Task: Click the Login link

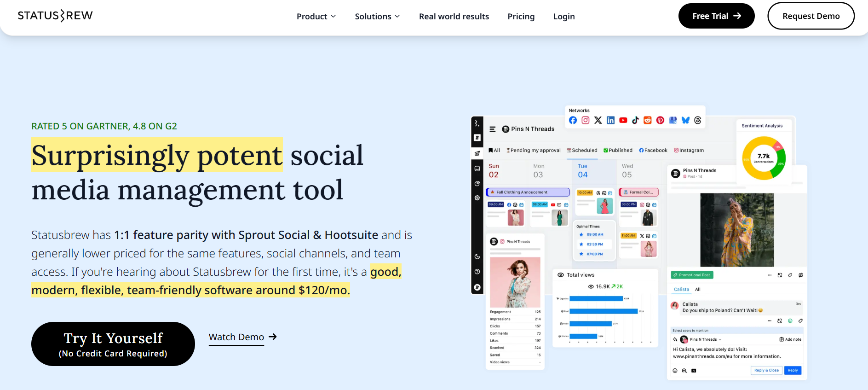Action: tap(564, 17)
